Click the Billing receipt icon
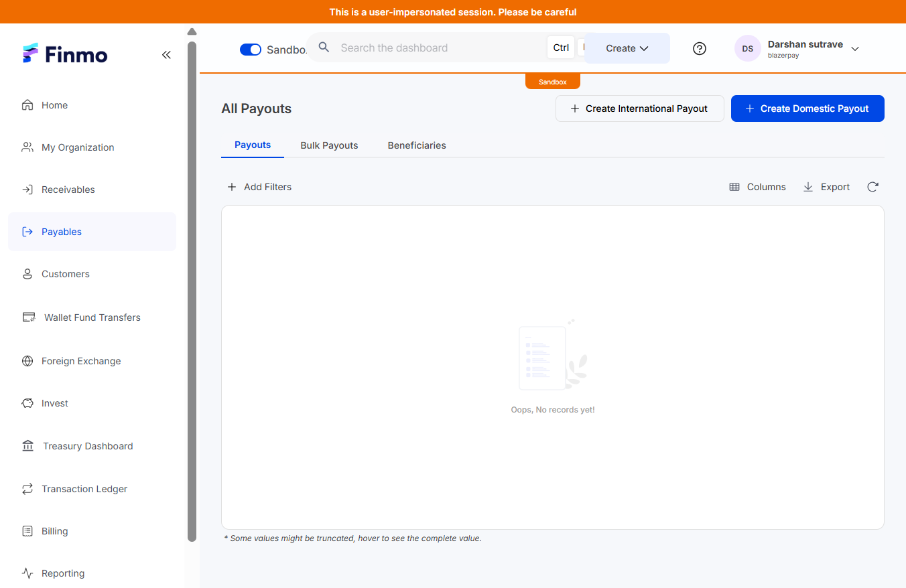 [27, 531]
